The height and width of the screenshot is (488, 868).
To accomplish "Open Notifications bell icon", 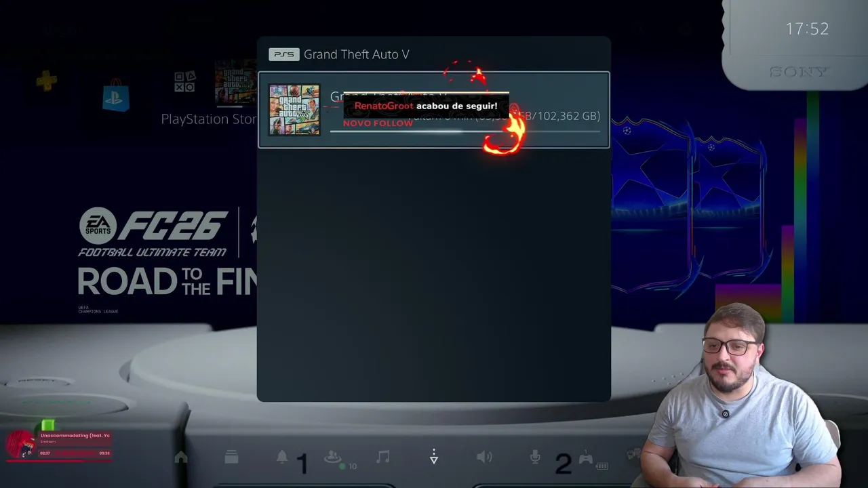I will coord(282,457).
